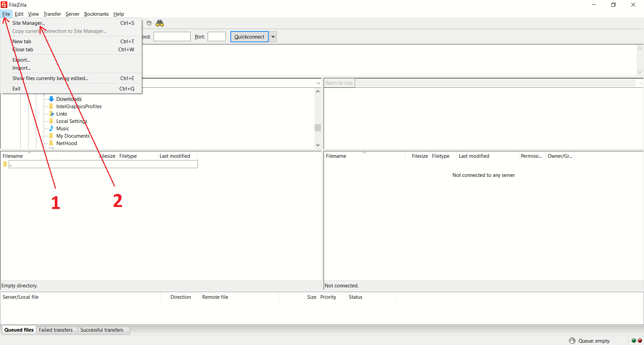This screenshot has width=644, height=345.
Task: Sort remote files by the Filetype column
Action: [x=443, y=156]
